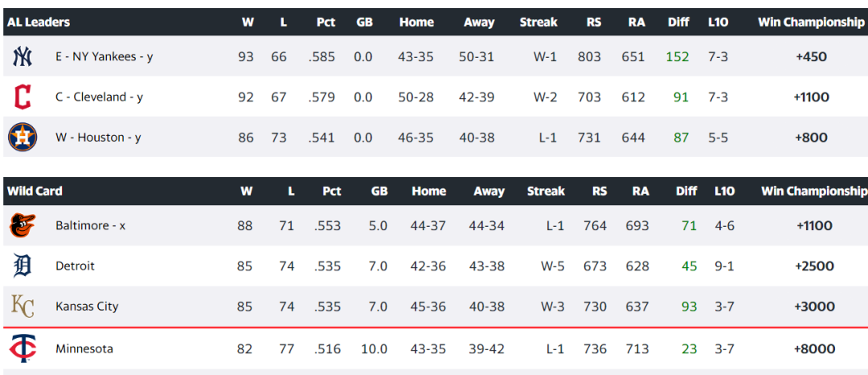Open the E - NY Yankees team link
The image size is (868, 375).
click(104, 56)
